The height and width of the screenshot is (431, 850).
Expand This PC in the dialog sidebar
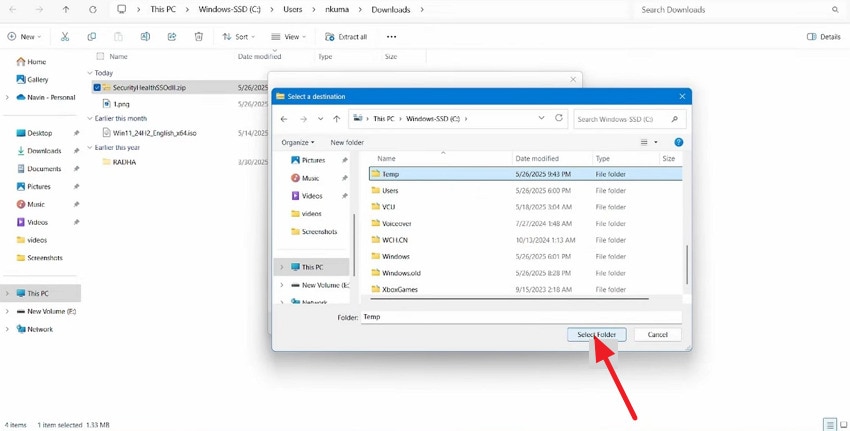[x=281, y=267]
